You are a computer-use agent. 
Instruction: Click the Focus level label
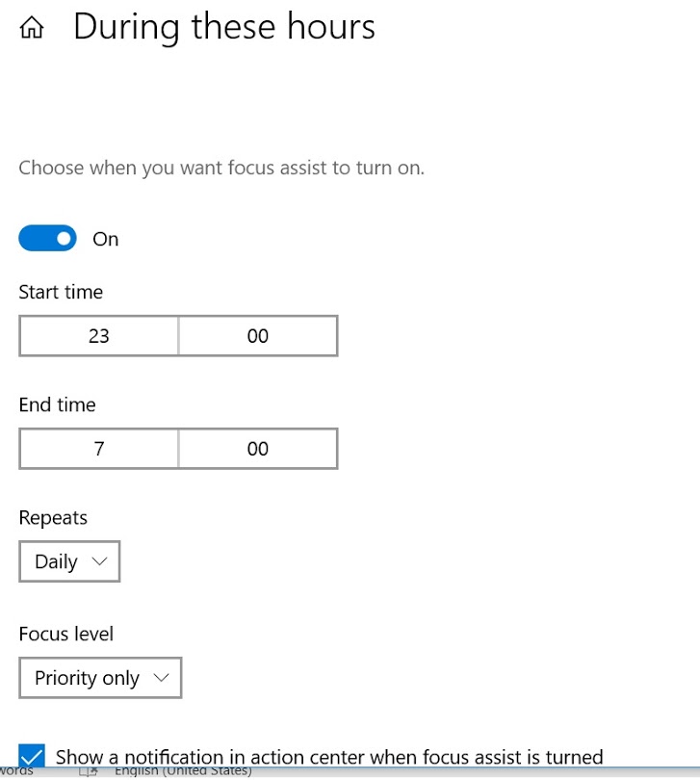click(65, 634)
